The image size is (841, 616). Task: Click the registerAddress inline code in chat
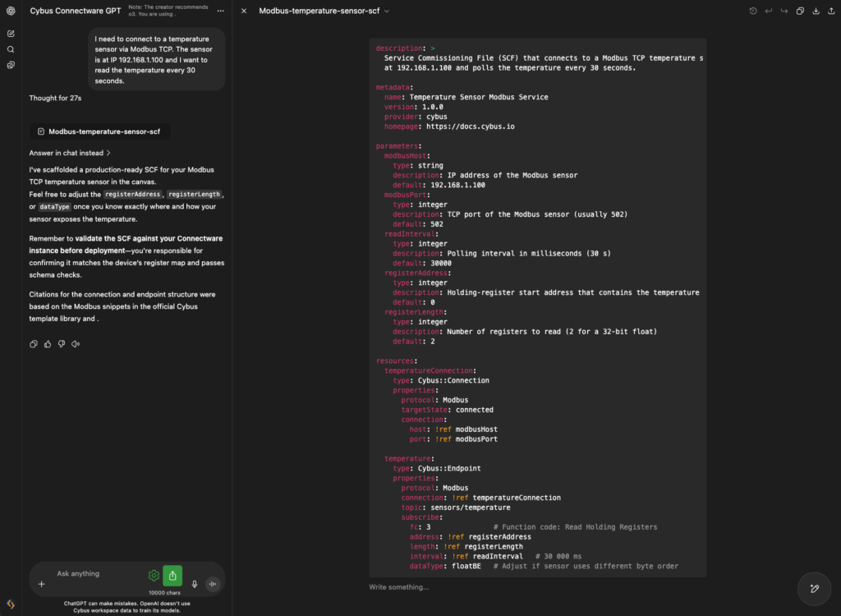click(132, 194)
